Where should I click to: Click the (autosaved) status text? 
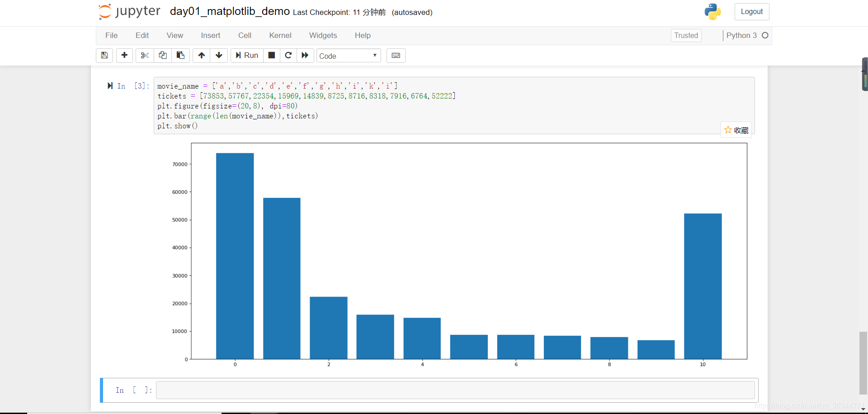point(412,12)
